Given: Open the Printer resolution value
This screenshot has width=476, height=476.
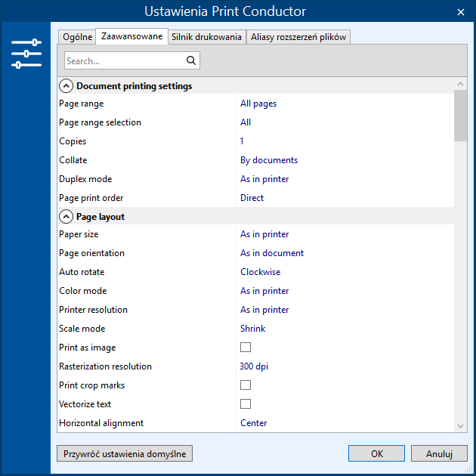Looking at the screenshot, I should point(264,310).
